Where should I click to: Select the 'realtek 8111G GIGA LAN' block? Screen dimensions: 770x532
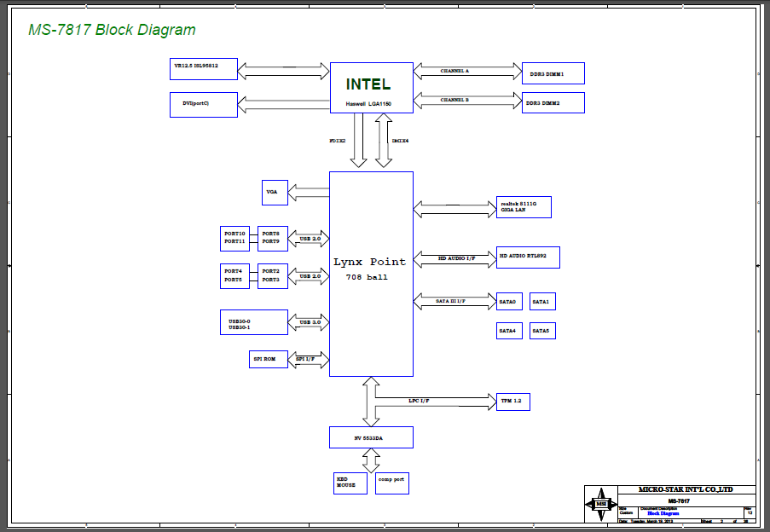(524, 207)
